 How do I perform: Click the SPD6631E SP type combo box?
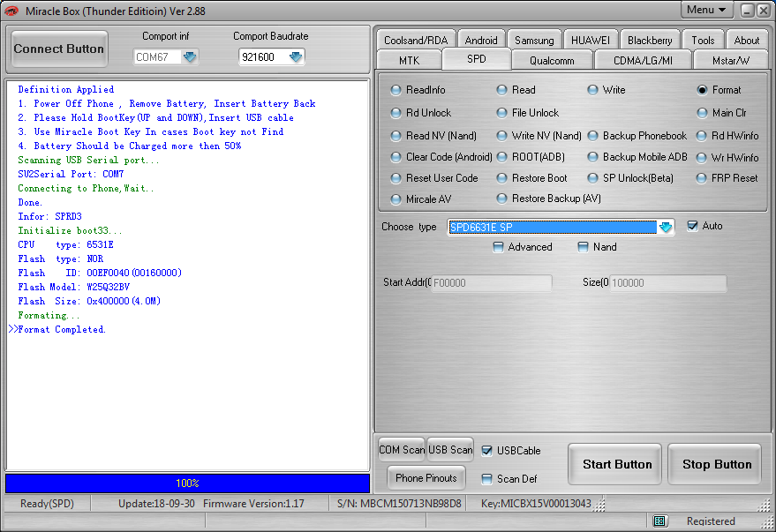561,227
